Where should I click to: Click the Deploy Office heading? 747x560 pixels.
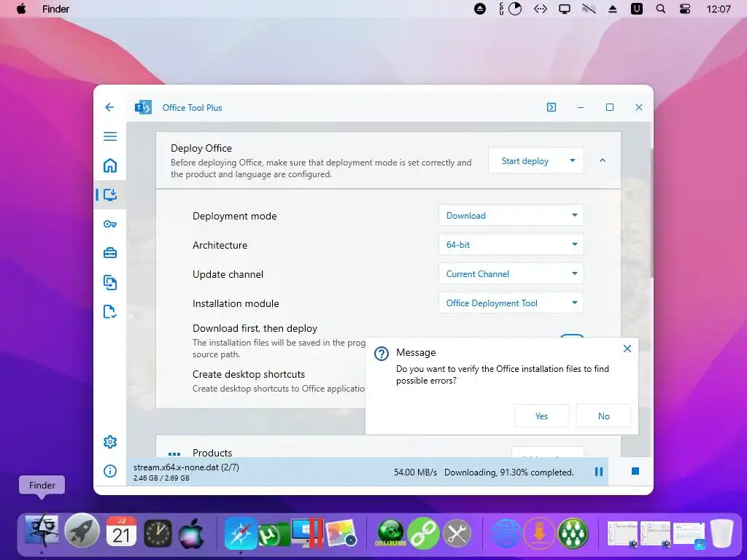(x=201, y=148)
